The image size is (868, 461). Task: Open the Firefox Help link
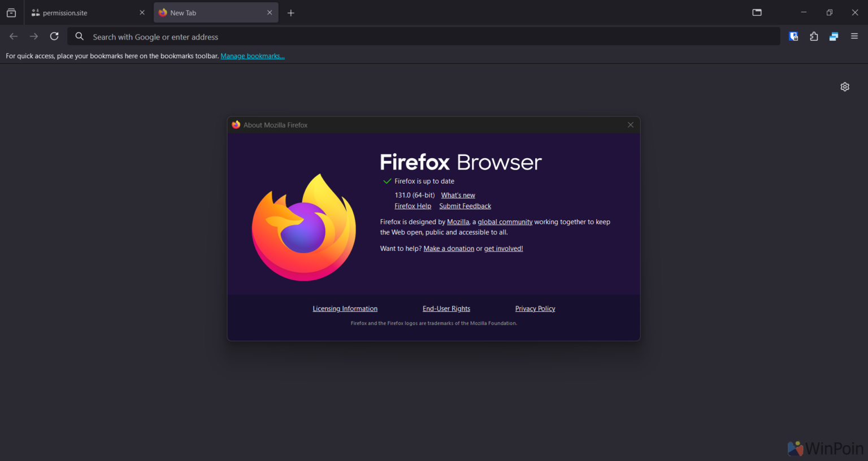pyautogui.click(x=413, y=206)
